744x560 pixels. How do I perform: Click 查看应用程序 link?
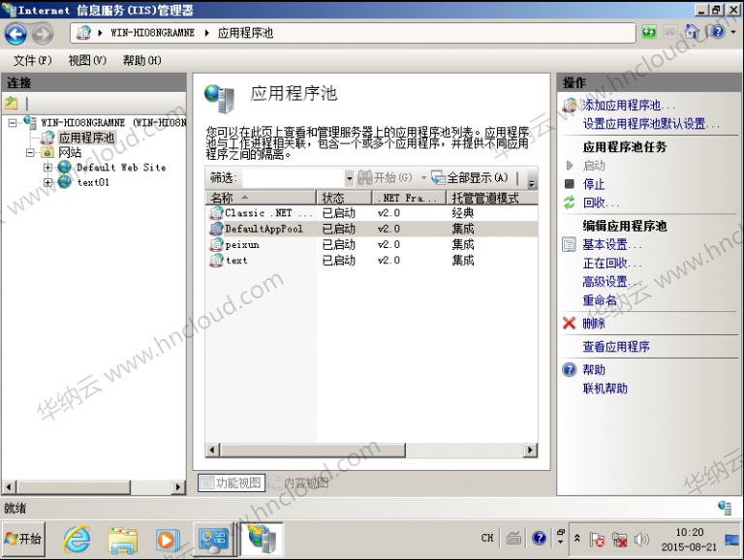(616, 347)
